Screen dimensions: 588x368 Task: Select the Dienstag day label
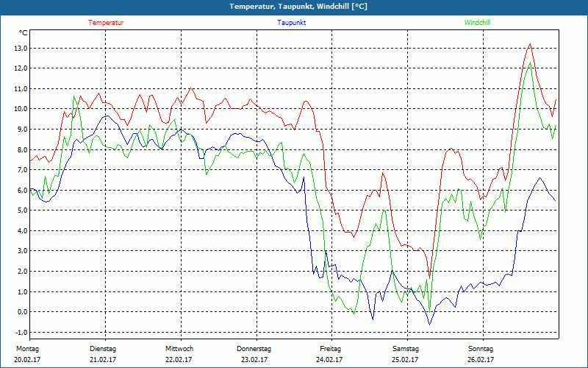[103, 349]
